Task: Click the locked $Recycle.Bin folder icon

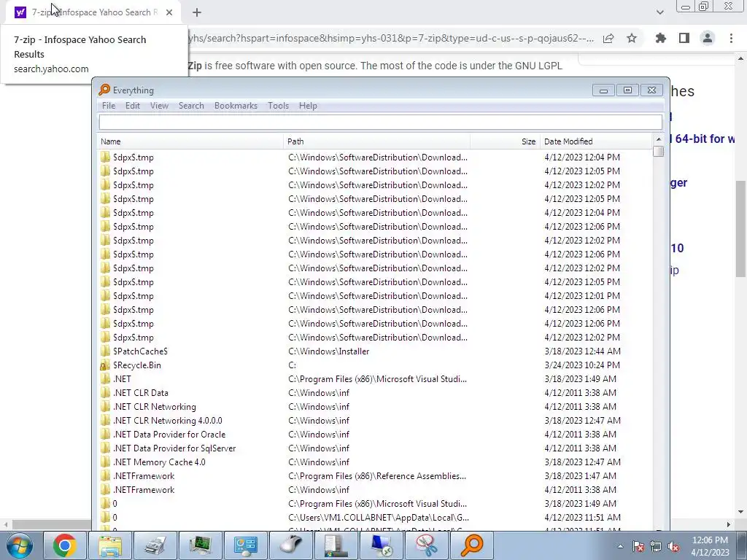Action: tap(105, 365)
